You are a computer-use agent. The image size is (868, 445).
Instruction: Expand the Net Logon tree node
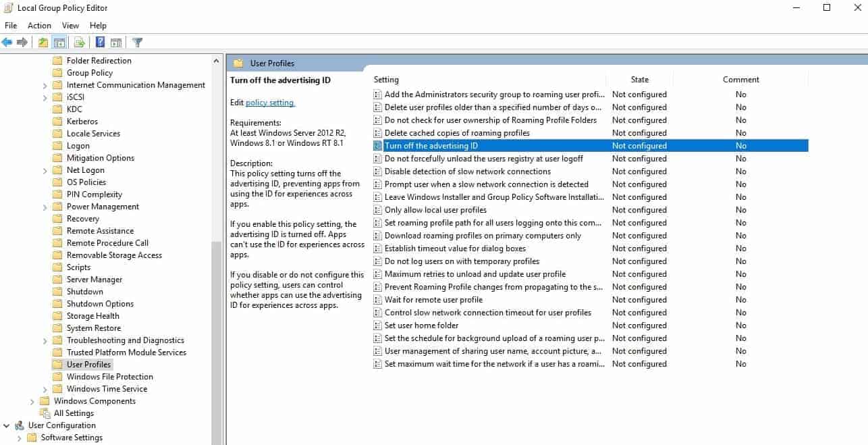pyautogui.click(x=45, y=170)
